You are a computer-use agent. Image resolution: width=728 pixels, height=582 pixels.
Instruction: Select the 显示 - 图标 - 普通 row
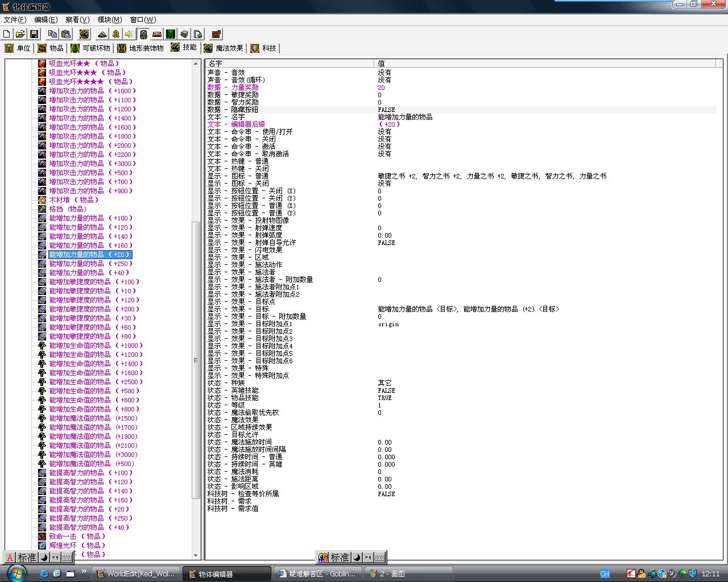coord(461,176)
